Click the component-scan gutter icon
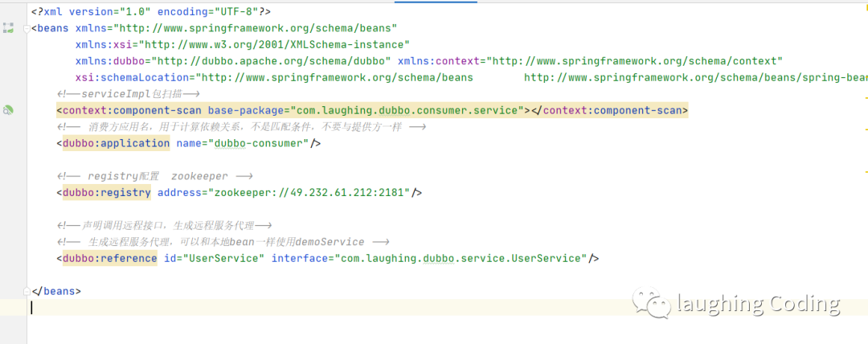The height and width of the screenshot is (344, 868). coord(8,110)
